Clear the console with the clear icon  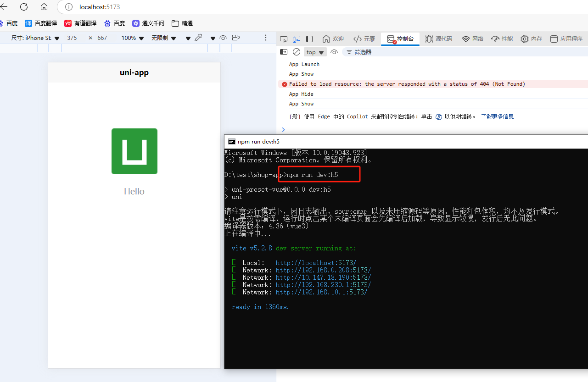[x=296, y=52]
